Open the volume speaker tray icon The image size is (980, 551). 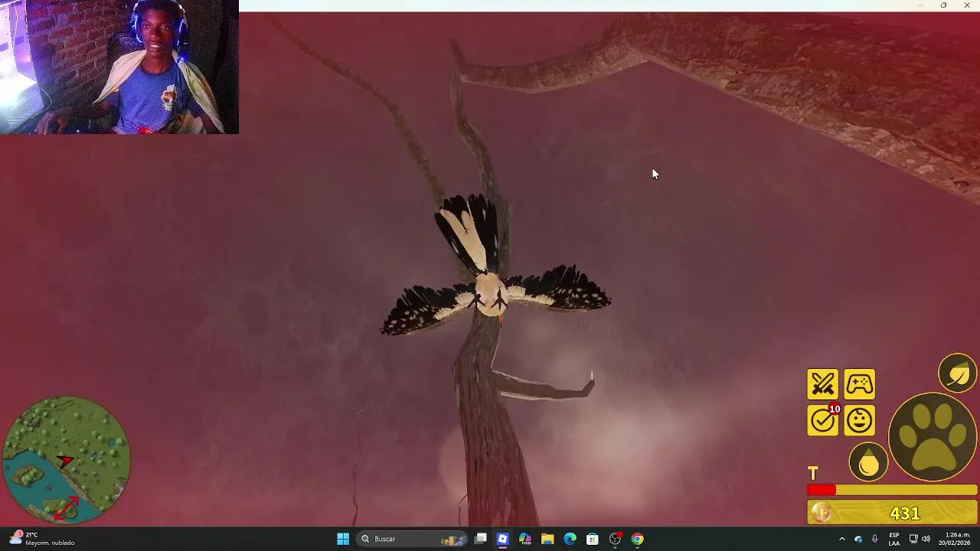pyautogui.click(x=926, y=539)
